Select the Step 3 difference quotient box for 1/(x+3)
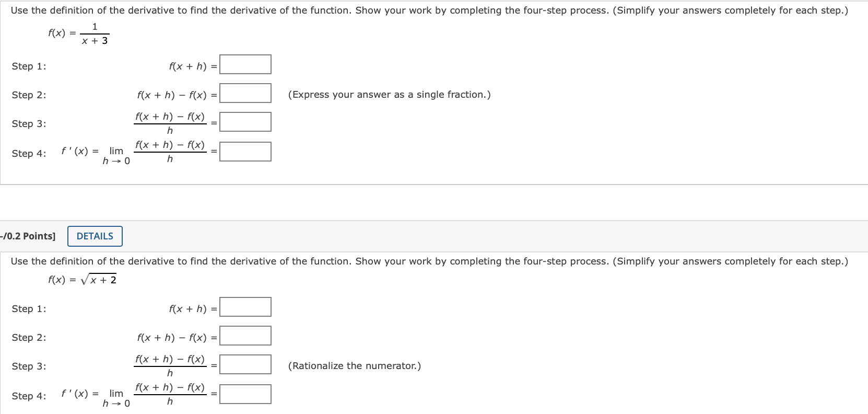The height and width of the screenshot is (414, 868). tap(245, 121)
